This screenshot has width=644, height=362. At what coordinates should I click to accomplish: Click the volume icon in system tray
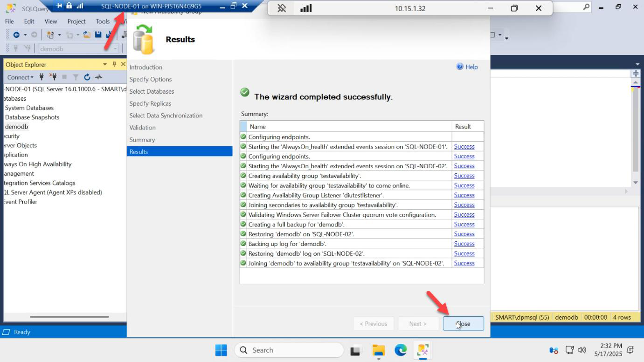click(x=582, y=350)
